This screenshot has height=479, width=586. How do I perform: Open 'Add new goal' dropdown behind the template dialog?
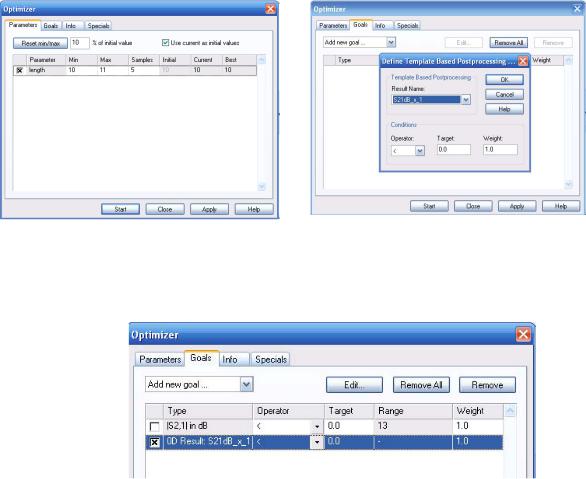click(391, 42)
